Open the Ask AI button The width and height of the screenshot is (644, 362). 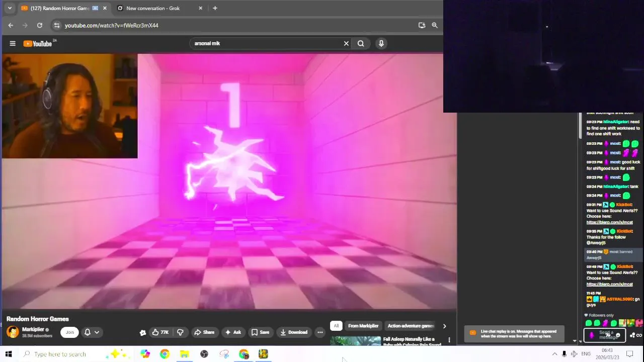tap(233, 332)
